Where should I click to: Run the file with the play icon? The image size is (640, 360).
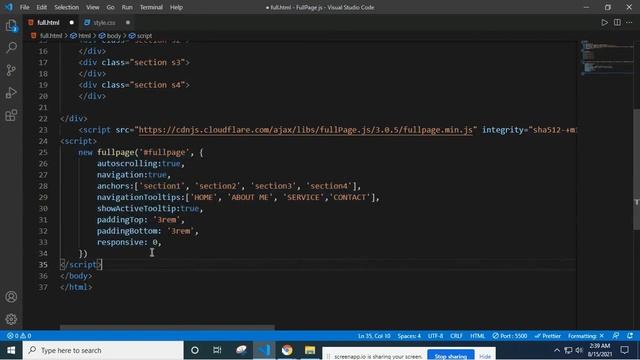[x=604, y=22]
